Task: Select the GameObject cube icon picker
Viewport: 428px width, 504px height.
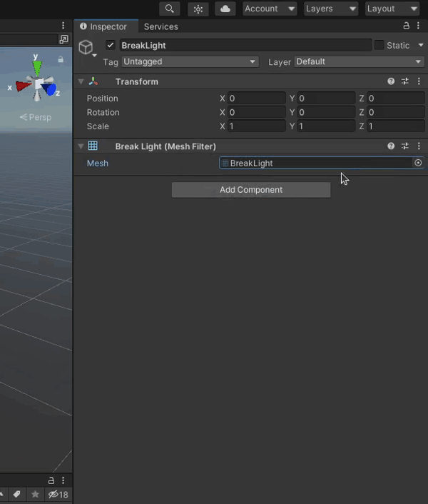Action: (86, 48)
